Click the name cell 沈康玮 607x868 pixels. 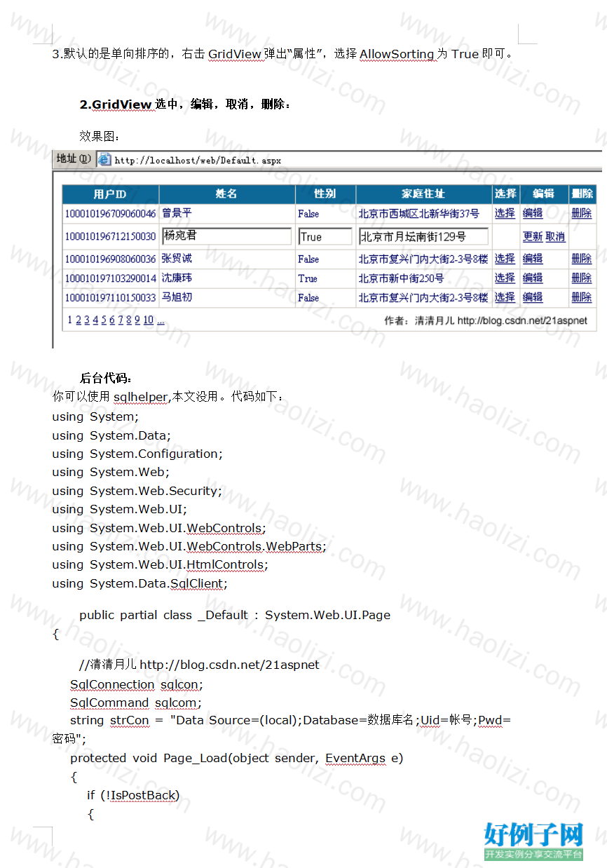tap(177, 278)
